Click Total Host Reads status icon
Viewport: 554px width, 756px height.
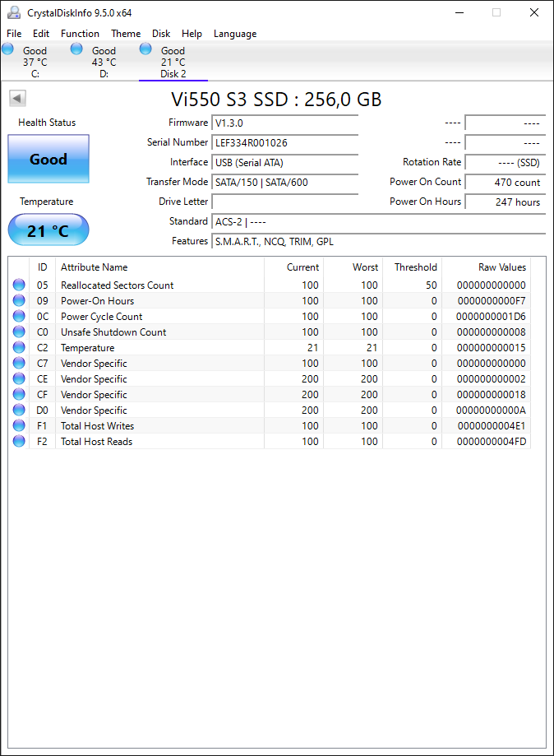[19, 441]
